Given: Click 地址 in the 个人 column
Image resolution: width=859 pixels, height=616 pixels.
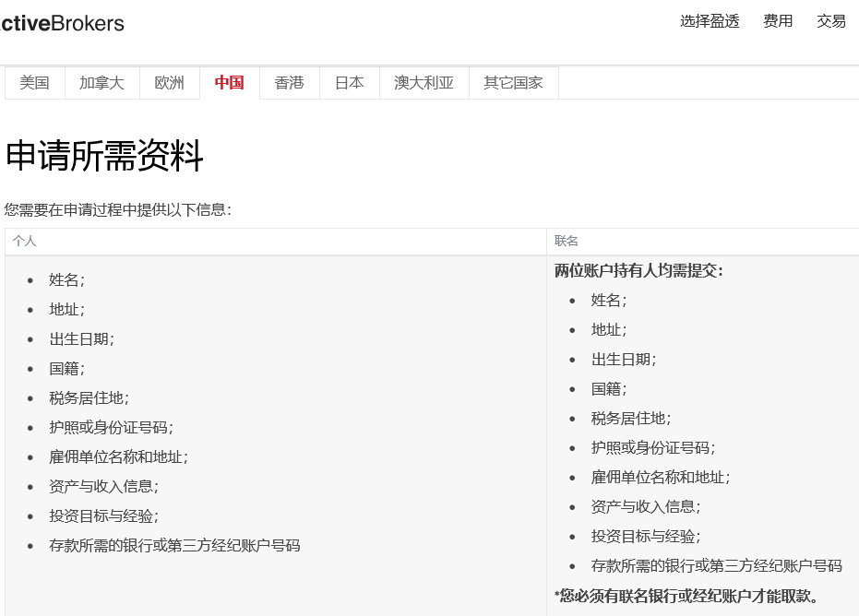Looking at the screenshot, I should 66,309.
